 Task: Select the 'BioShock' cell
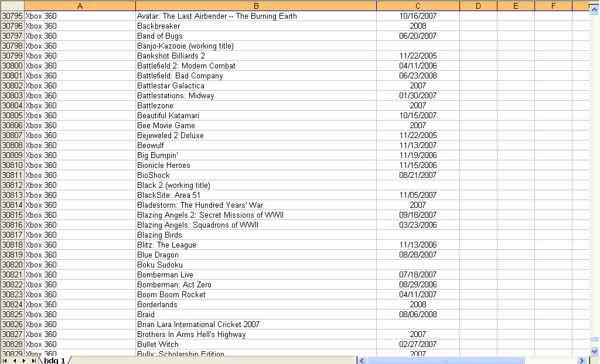pos(256,175)
